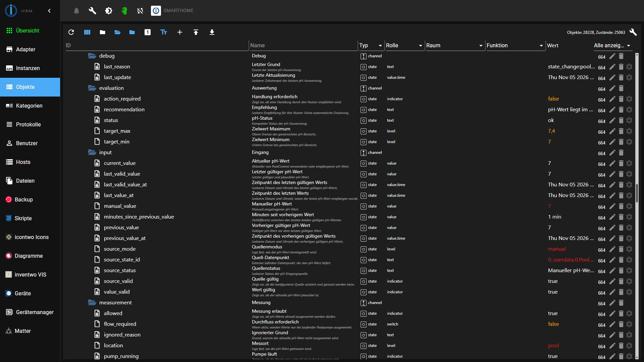The height and width of the screenshot is (362, 644).
Task: Collapse the debug folder
Action: point(92,56)
